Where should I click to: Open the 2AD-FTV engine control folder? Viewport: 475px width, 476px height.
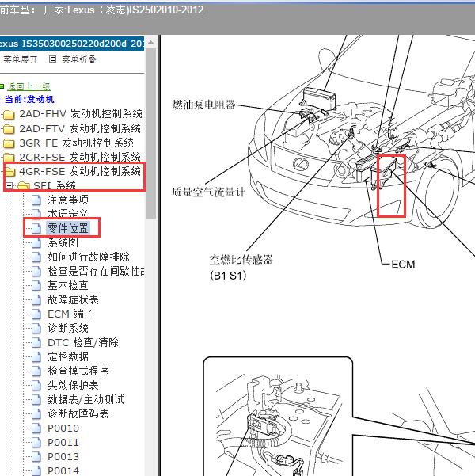[80, 129]
